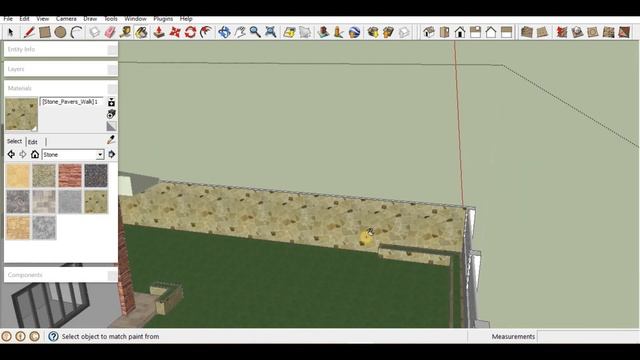Switch to Iso house view
The width and height of the screenshot is (640, 360).
429,32
